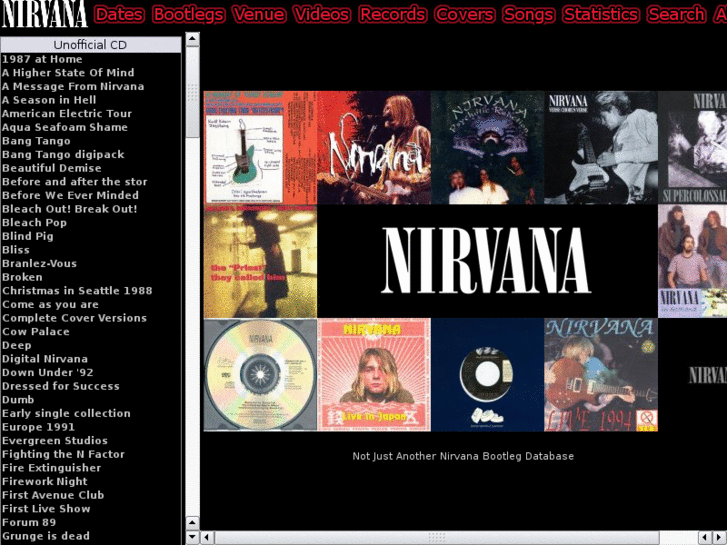Go to the Videos page

[x=322, y=14]
